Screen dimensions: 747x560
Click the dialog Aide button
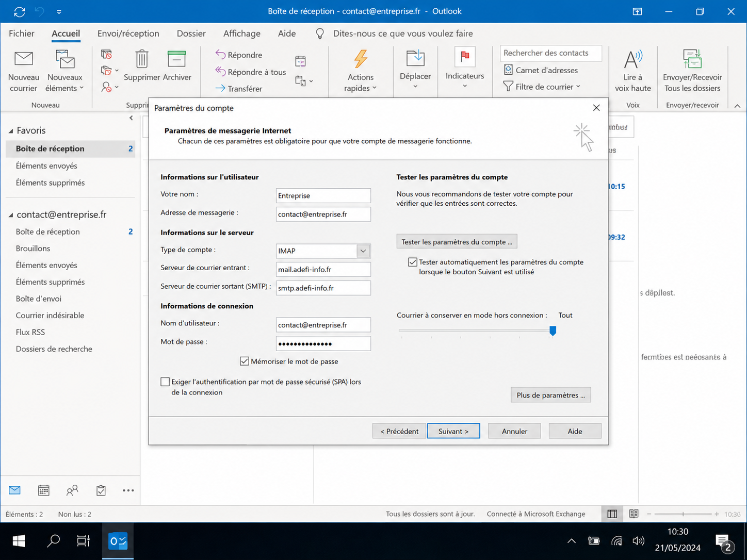(x=575, y=431)
